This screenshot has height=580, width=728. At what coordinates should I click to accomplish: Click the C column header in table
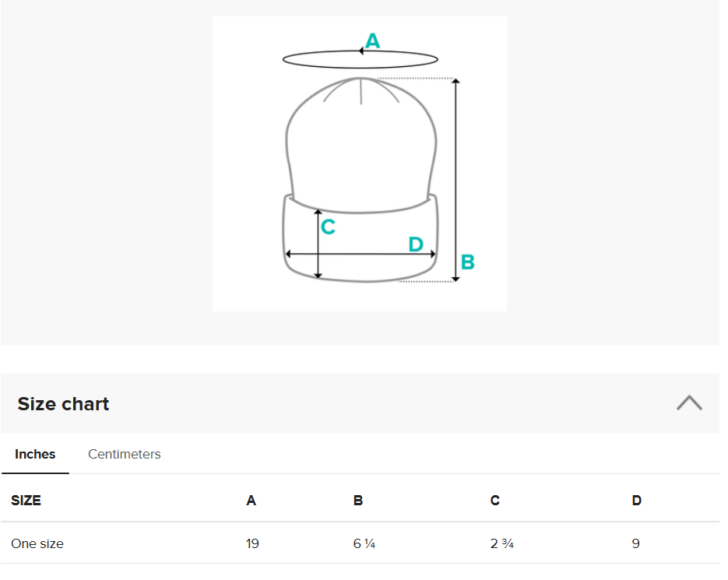495,501
